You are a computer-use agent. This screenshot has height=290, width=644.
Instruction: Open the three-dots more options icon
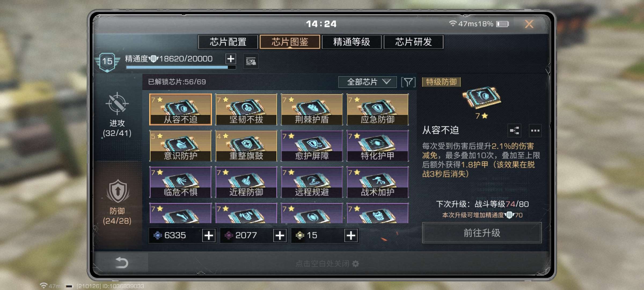point(535,130)
